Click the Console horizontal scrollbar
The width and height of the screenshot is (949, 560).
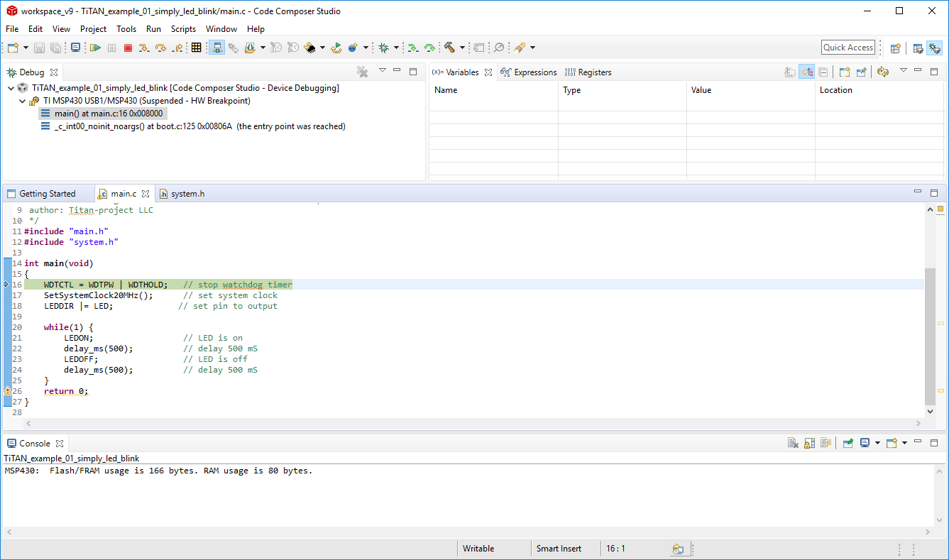coord(468,532)
